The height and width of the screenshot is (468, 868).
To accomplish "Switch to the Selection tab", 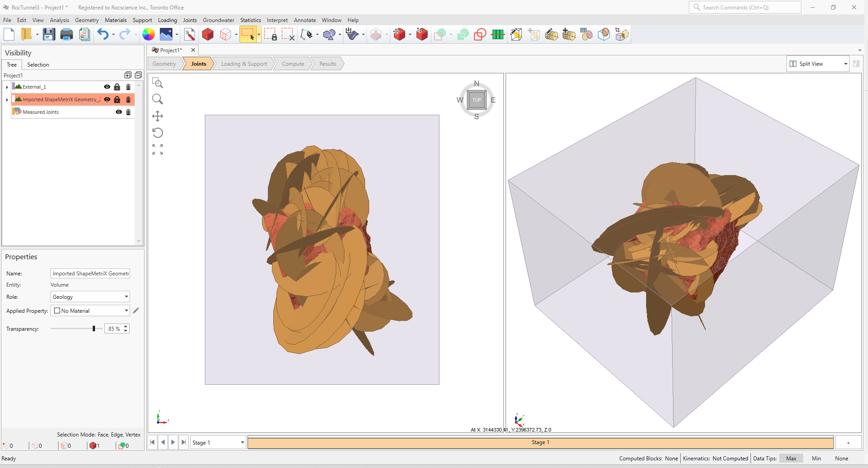I will point(38,65).
